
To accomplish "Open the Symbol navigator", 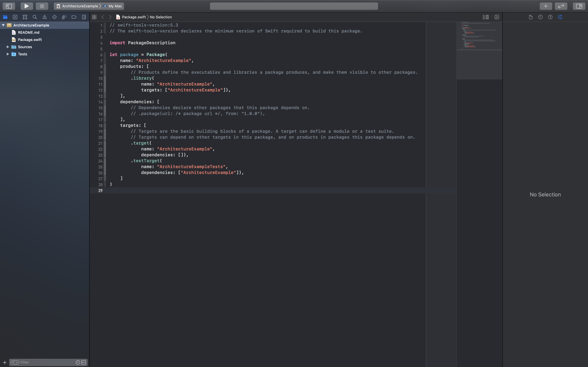I will coord(25,17).
